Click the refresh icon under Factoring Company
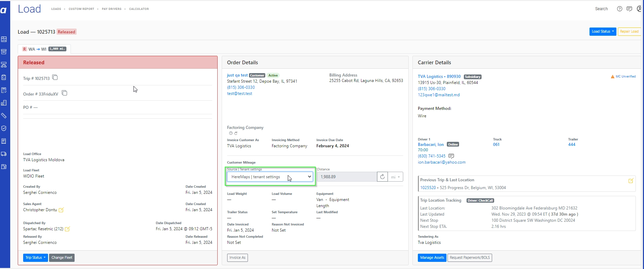Viewport: 644px width, 269px height. click(x=236, y=133)
